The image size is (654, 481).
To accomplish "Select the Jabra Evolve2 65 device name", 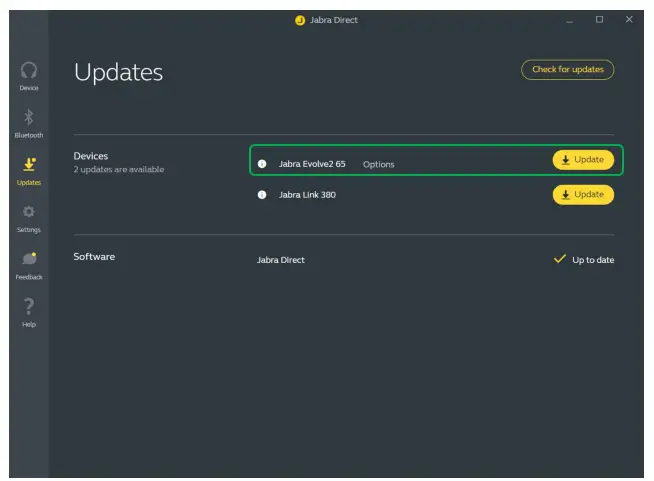I will pyautogui.click(x=312, y=164).
